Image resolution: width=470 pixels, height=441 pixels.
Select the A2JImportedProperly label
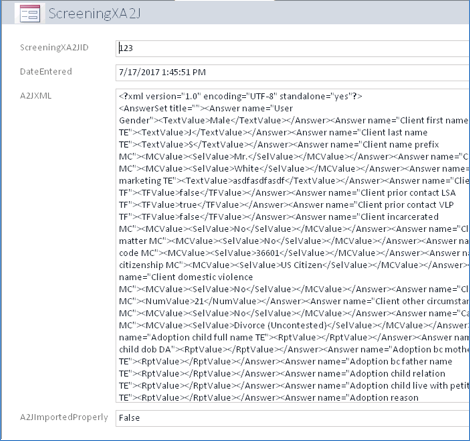pyautogui.click(x=64, y=417)
